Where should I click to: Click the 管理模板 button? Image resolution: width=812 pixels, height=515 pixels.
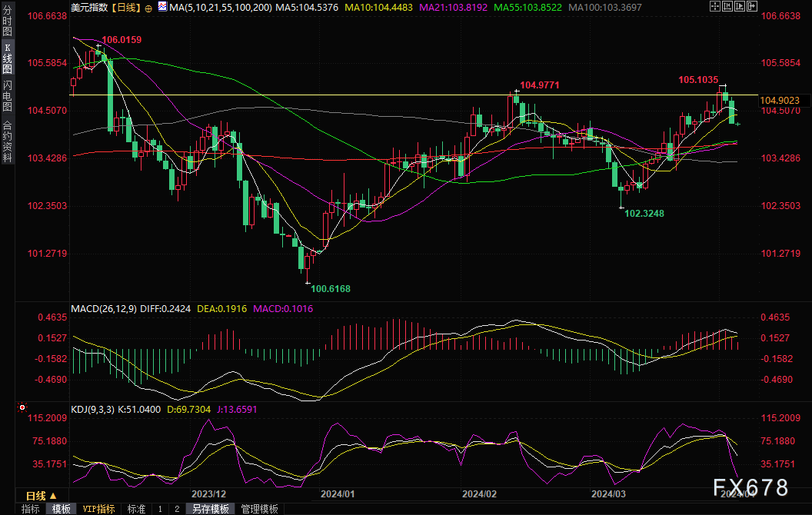point(260,509)
